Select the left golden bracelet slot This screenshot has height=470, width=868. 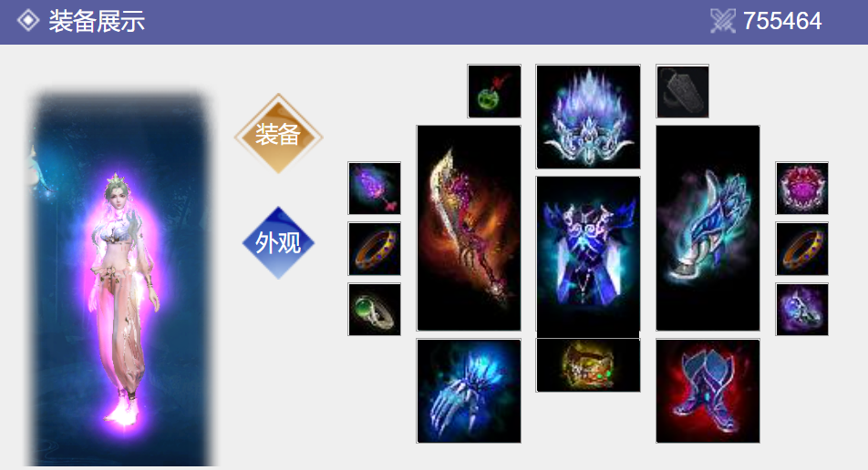pyautogui.click(x=374, y=249)
